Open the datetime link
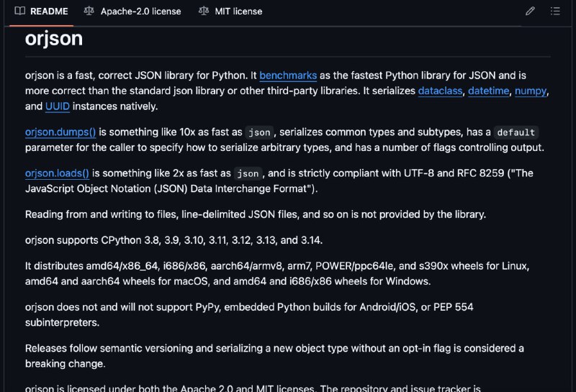576x392 pixels. (x=489, y=91)
